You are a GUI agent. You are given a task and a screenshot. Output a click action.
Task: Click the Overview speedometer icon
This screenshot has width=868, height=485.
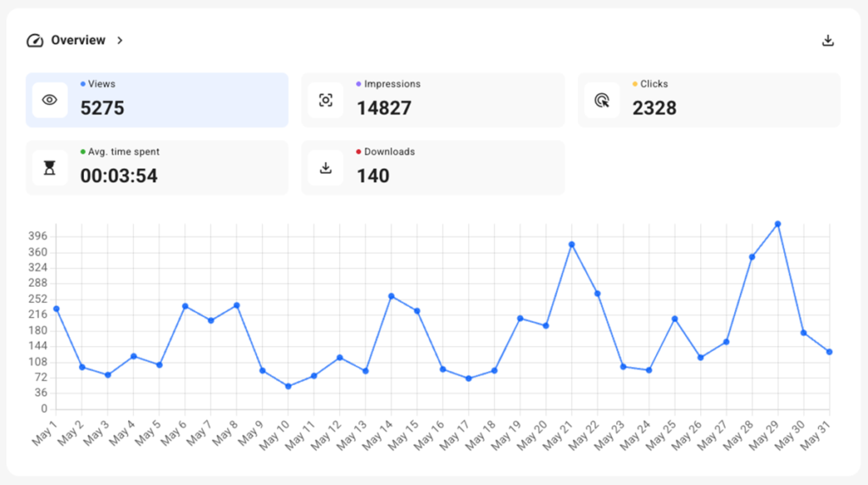coord(35,41)
